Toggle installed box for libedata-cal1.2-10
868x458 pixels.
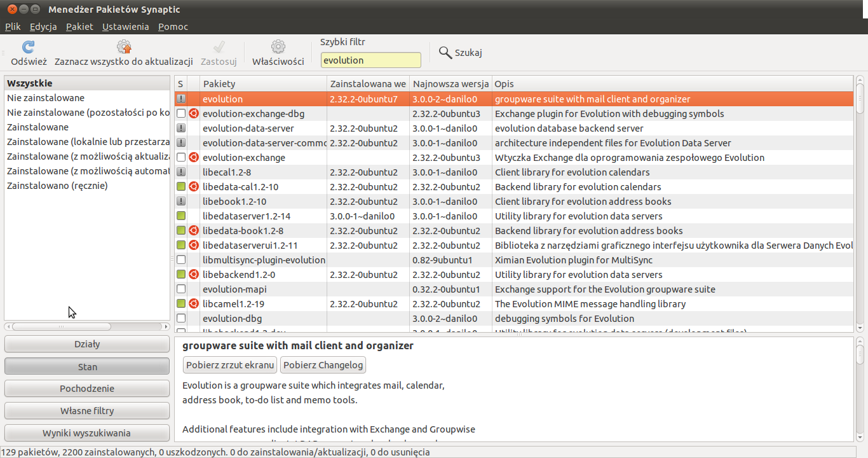(181, 187)
